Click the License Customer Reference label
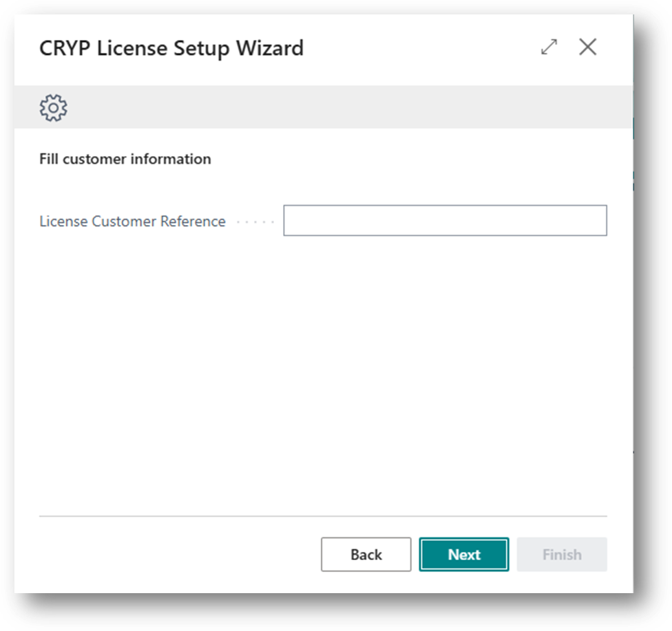 pyautogui.click(x=132, y=222)
